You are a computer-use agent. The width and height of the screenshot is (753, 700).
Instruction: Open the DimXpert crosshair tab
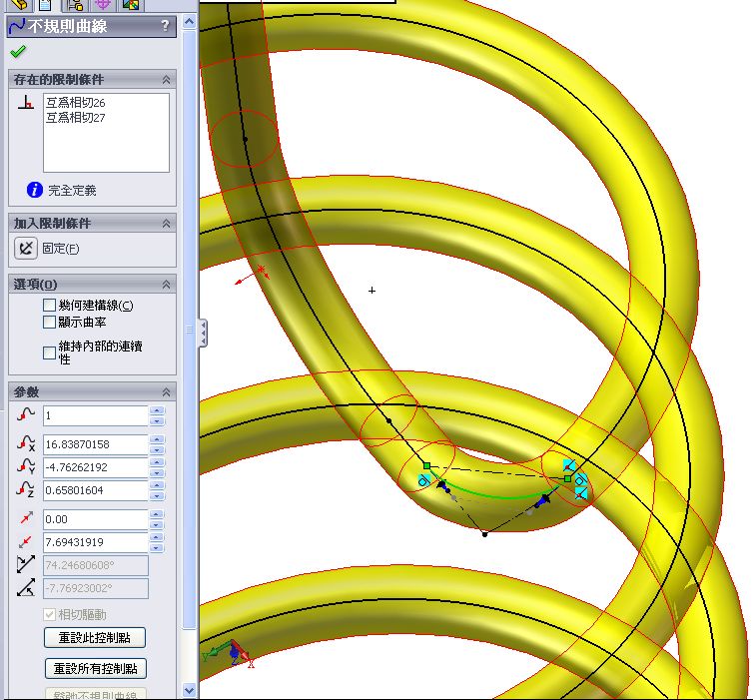pos(103,5)
